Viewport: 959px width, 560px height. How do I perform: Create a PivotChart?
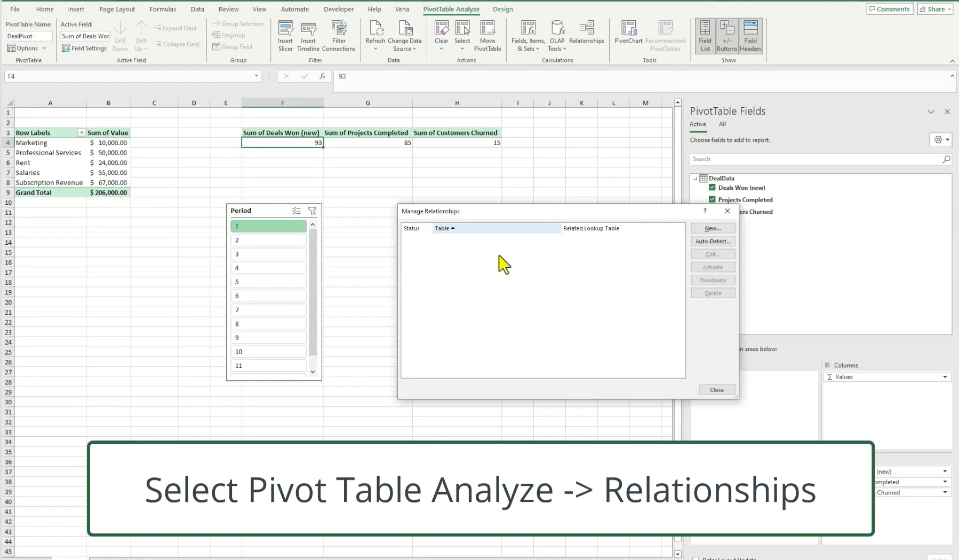point(628,32)
